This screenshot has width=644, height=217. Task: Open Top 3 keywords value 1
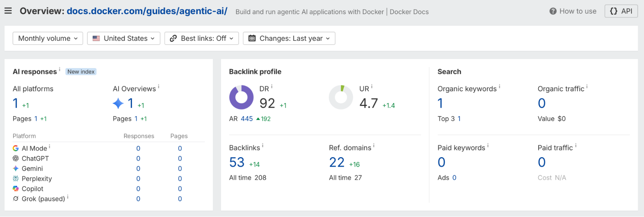click(459, 119)
